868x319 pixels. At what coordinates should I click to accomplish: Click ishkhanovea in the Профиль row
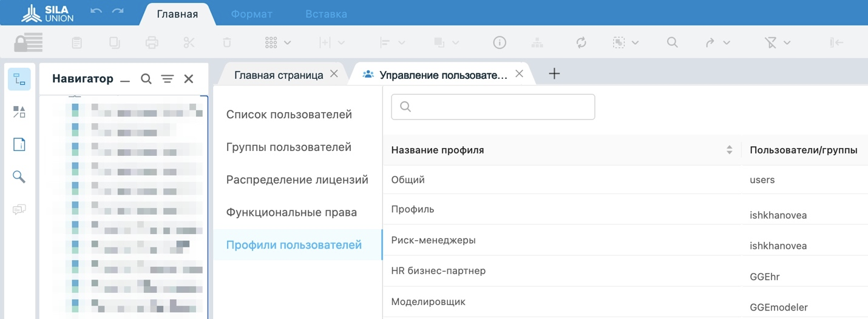click(779, 215)
